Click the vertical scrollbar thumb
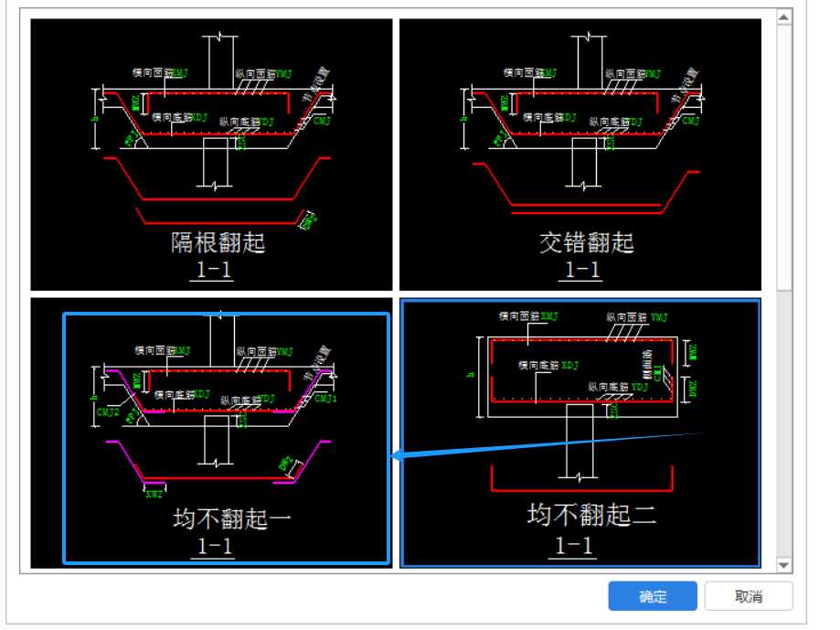The image size is (840, 630). pyautogui.click(x=783, y=157)
